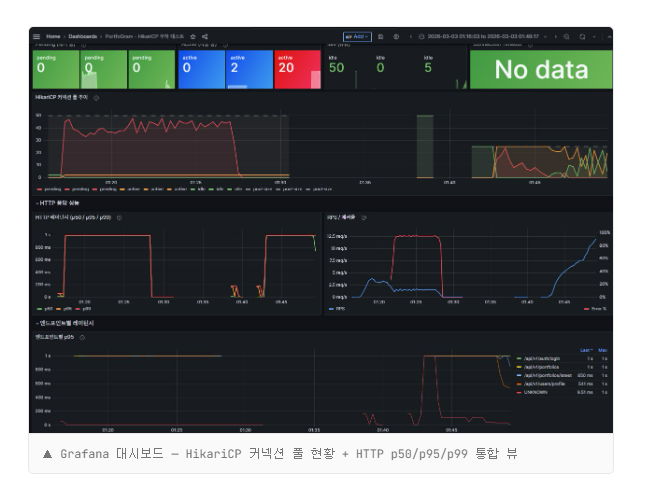Viewport: 648px width, 487px height.
Task: Toggle the RPS series in the legend
Action: click(337, 309)
